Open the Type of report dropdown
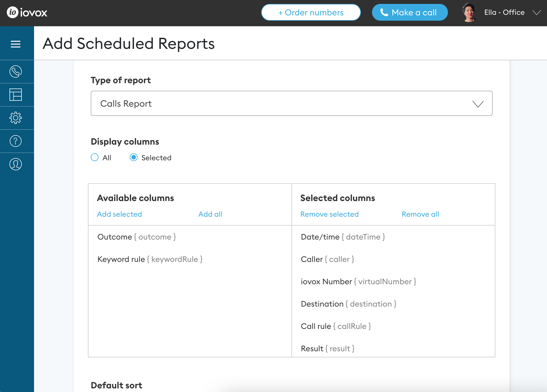This screenshot has height=392, width=547. 291,103
